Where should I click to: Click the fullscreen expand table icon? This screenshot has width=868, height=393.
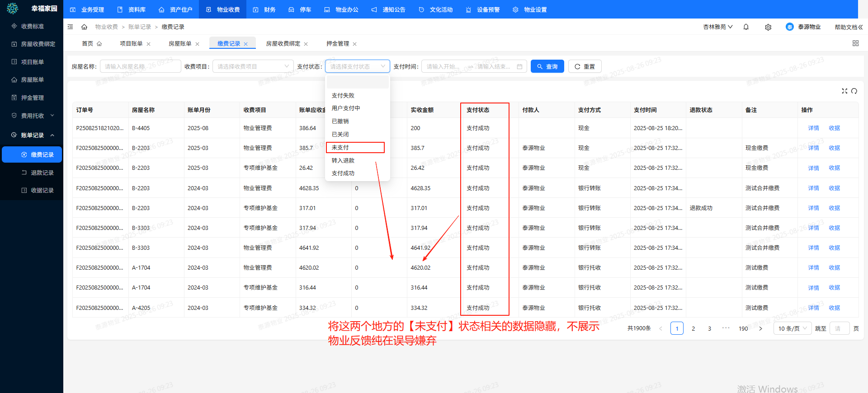point(844,91)
